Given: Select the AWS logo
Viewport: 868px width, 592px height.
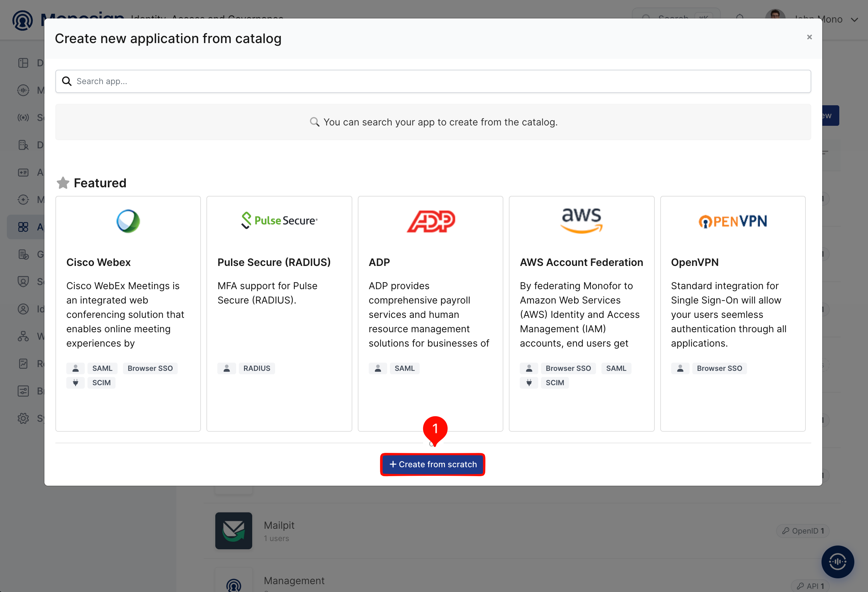Looking at the screenshot, I should tap(582, 220).
